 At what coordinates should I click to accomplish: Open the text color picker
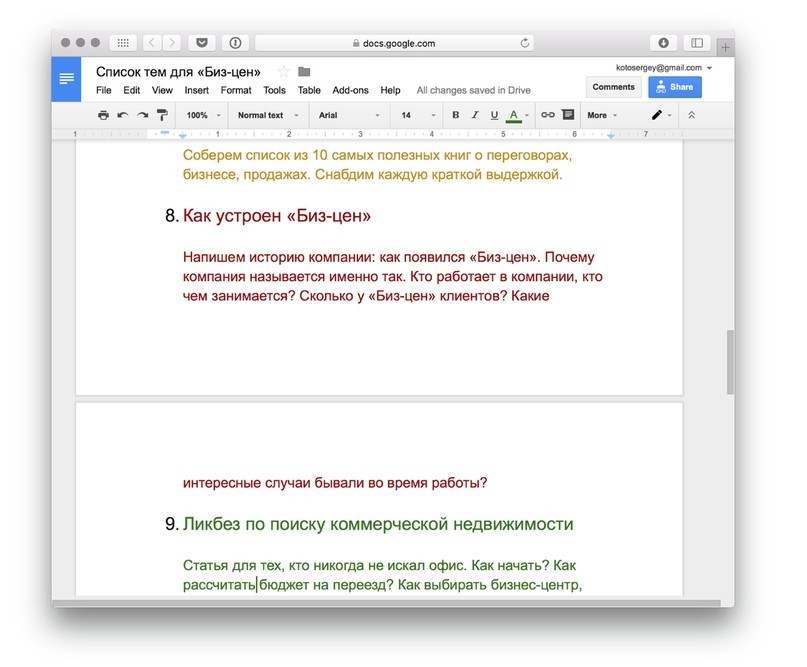click(517, 116)
